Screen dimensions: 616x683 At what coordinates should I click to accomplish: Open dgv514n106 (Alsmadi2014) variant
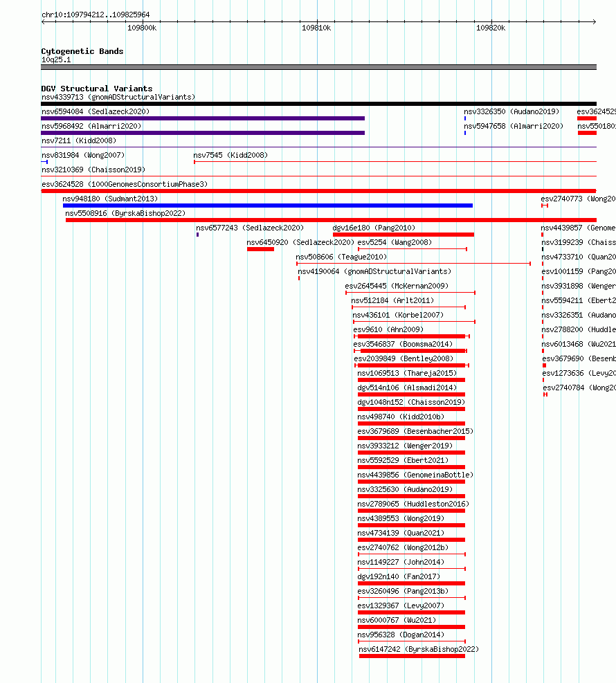(x=408, y=388)
